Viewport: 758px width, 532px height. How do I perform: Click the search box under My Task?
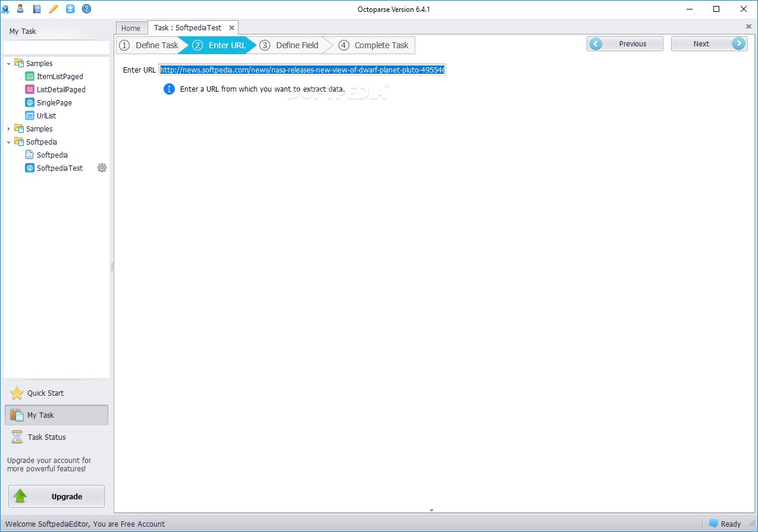57,48
